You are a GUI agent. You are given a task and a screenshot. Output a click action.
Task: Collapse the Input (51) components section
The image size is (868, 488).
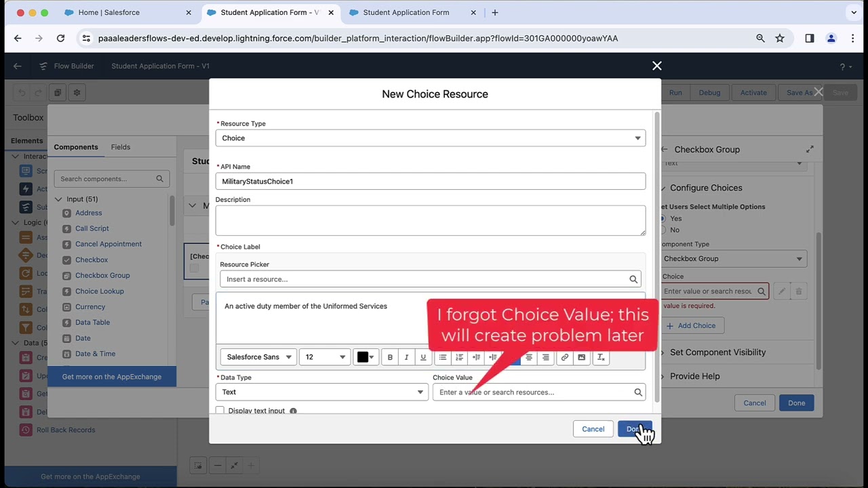tap(59, 199)
